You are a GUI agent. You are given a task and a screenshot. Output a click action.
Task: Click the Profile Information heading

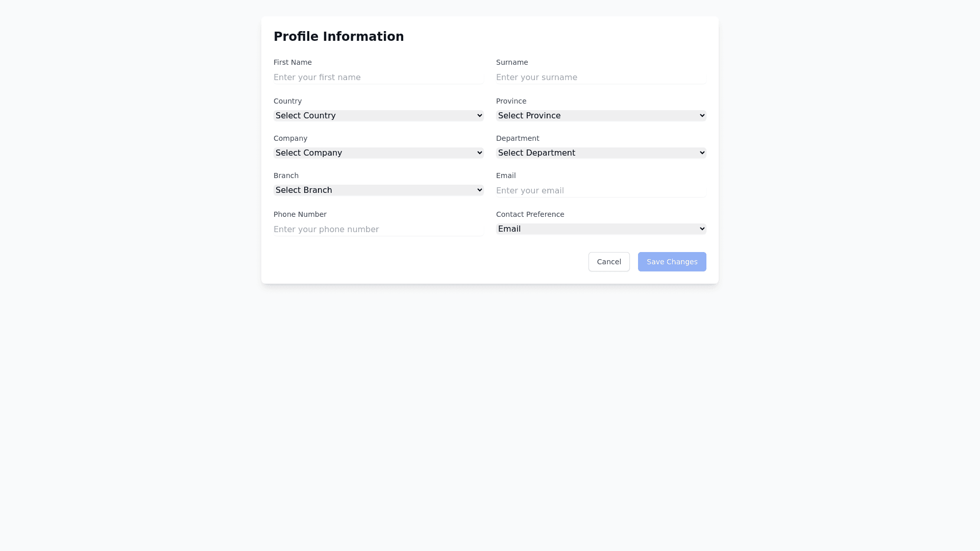click(338, 37)
